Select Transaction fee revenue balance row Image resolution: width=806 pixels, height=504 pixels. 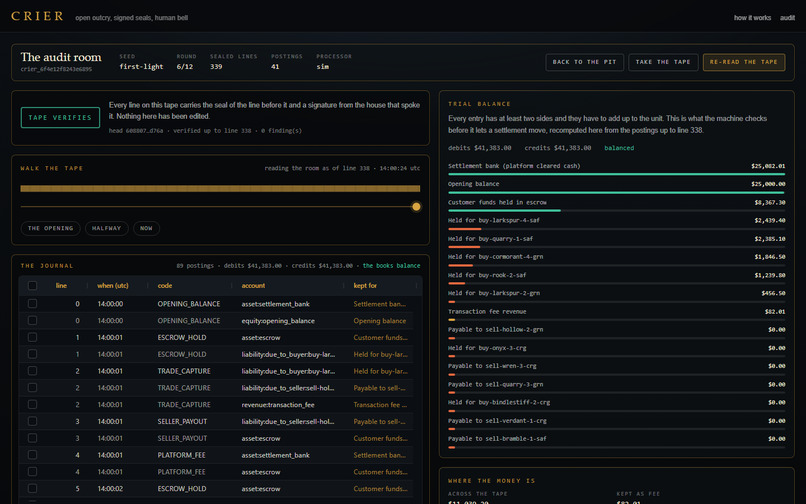tap(616, 314)
